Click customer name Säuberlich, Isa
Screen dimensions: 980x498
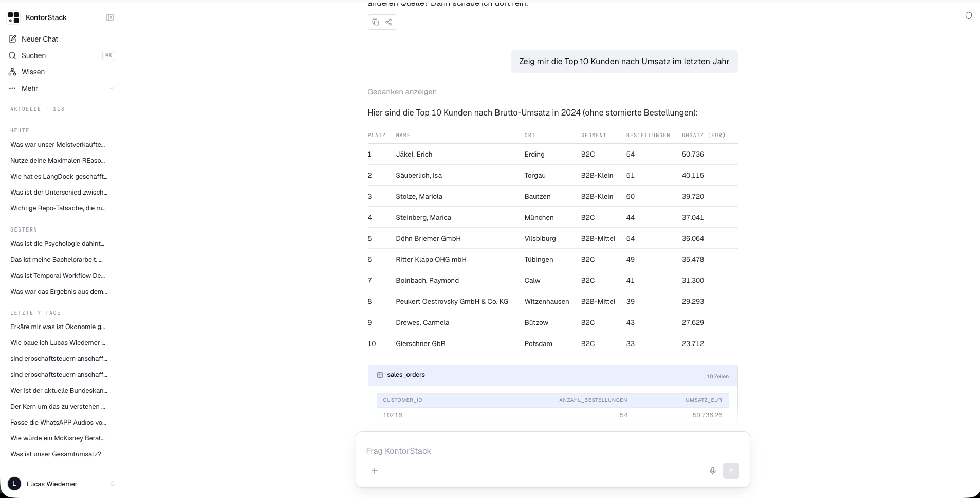coord(419,176)
